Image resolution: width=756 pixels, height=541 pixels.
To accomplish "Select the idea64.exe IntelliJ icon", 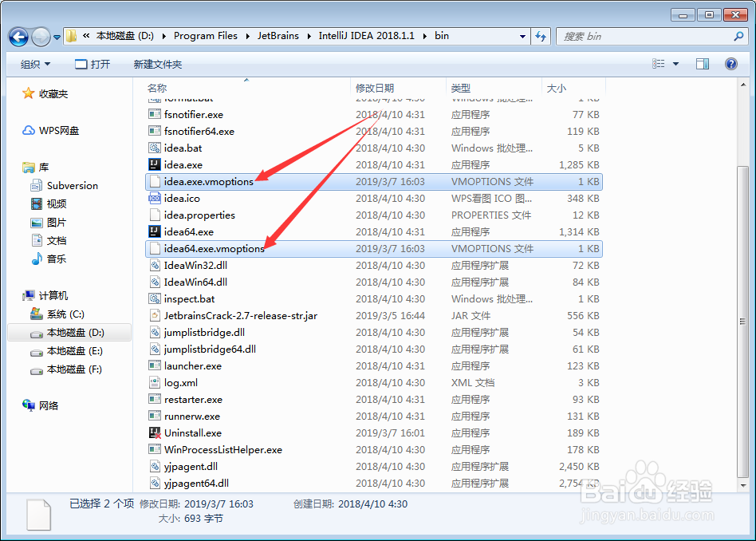I will (154, 231).
